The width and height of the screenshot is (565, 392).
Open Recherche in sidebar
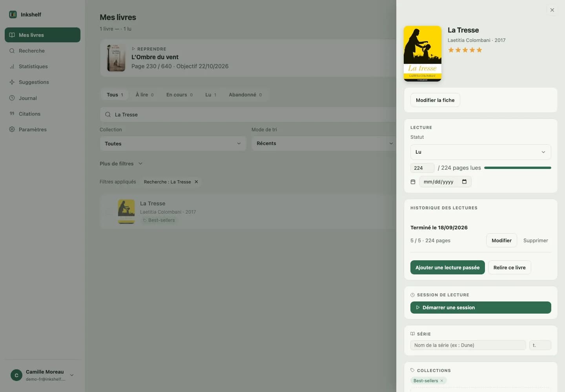(x=42, y=51)
